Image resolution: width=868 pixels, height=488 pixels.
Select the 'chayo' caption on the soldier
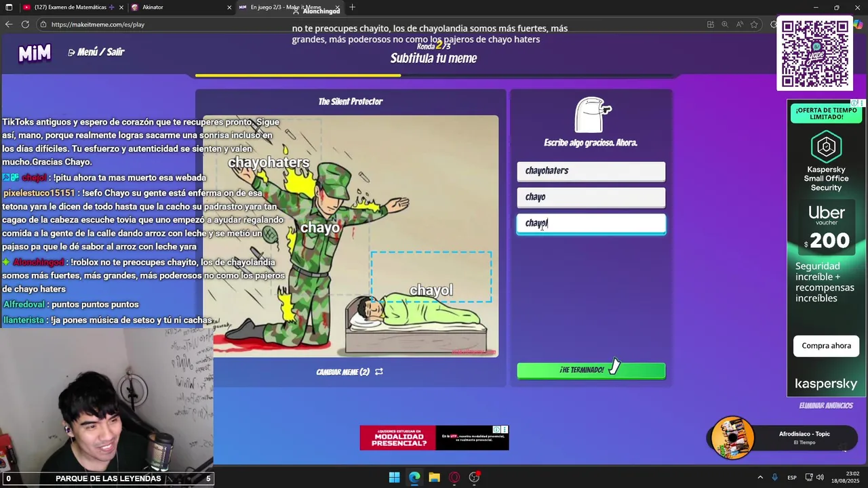pyautogui.click(x=320, y=228)
